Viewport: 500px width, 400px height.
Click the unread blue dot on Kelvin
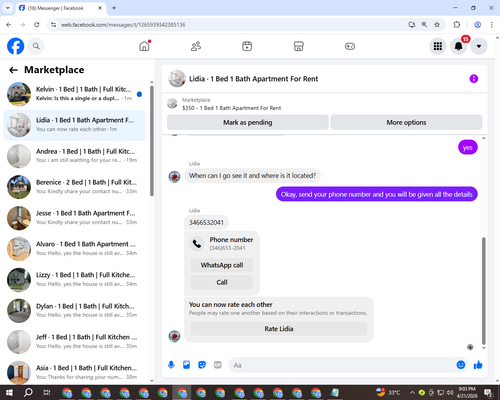[x=139, y=94]
